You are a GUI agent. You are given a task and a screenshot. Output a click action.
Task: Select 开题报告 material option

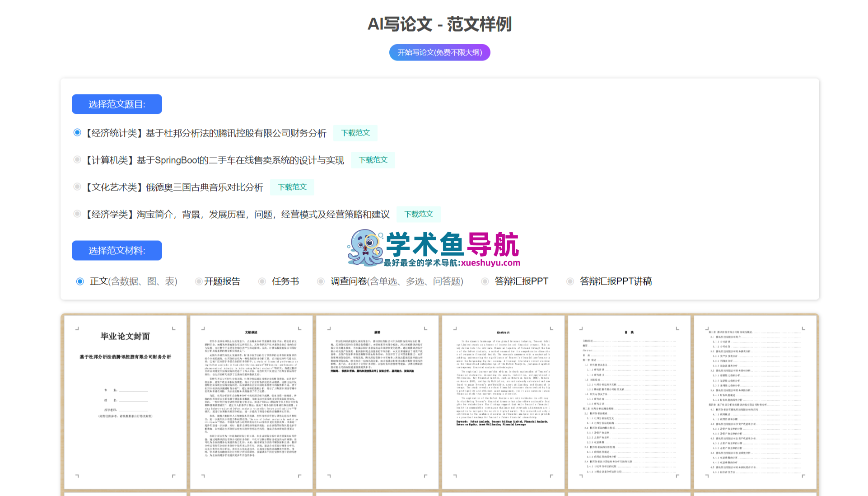[x=198, y=281]
